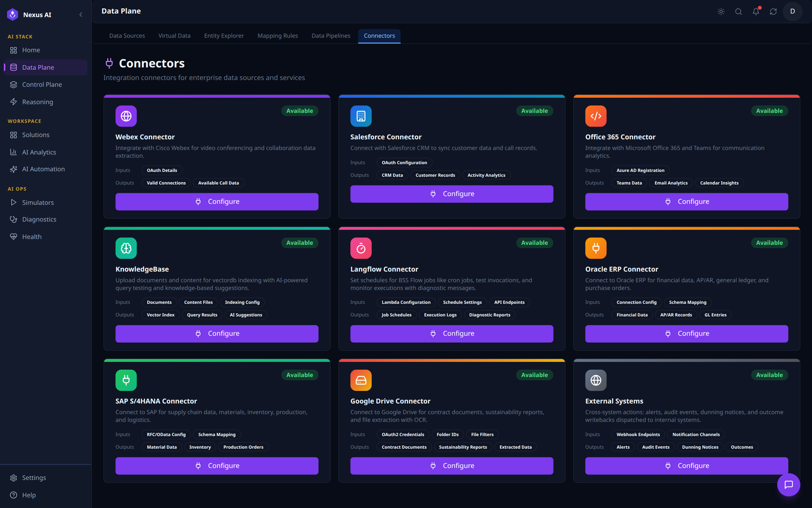Click the Nexus AI logo icon
This screenshot has width=812, height=508.
coord(13,15)
